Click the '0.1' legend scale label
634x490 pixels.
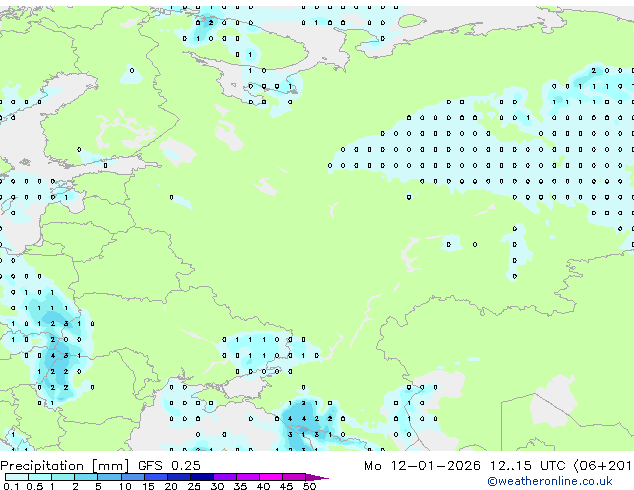[11, 486]
